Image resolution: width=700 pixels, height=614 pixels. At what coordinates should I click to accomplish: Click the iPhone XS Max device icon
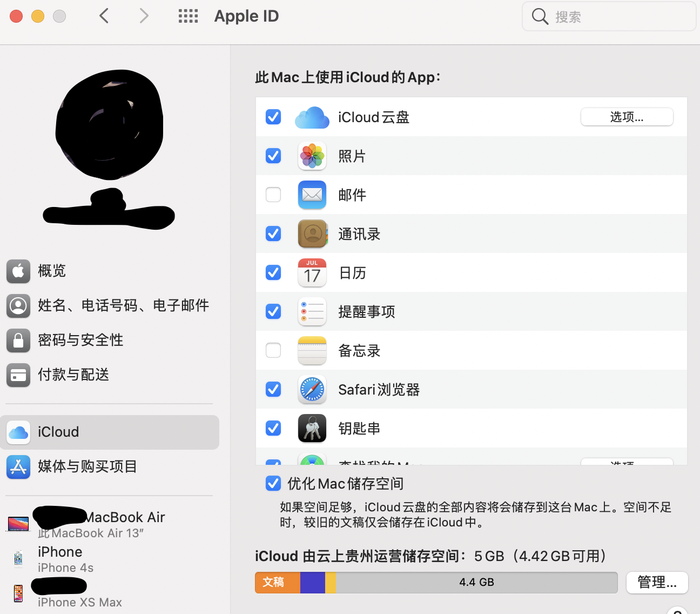[x=18, y=593]
